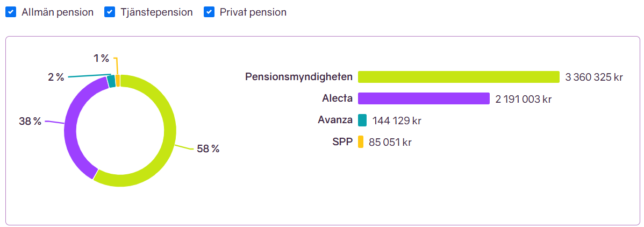Select the small yellow donut segment
This screenshot has width=644, height=227.
tap(118, 80)
